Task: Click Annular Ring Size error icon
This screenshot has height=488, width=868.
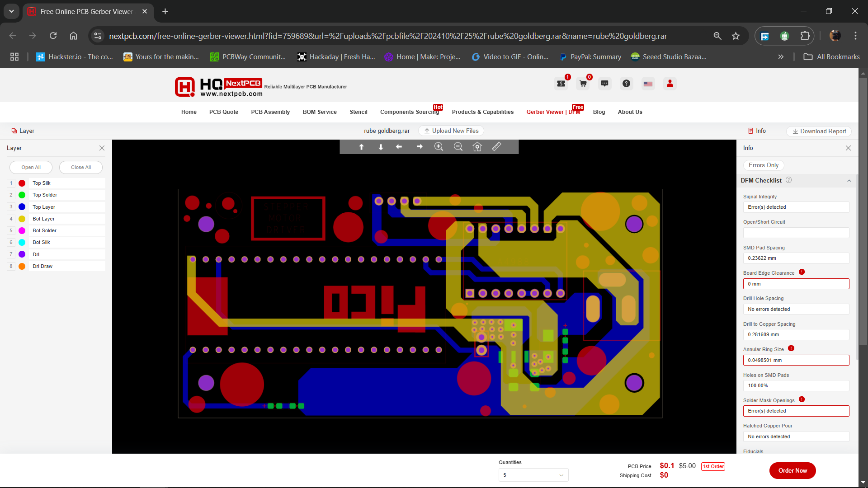Action: pyautogui.click(x=791, y=348)
